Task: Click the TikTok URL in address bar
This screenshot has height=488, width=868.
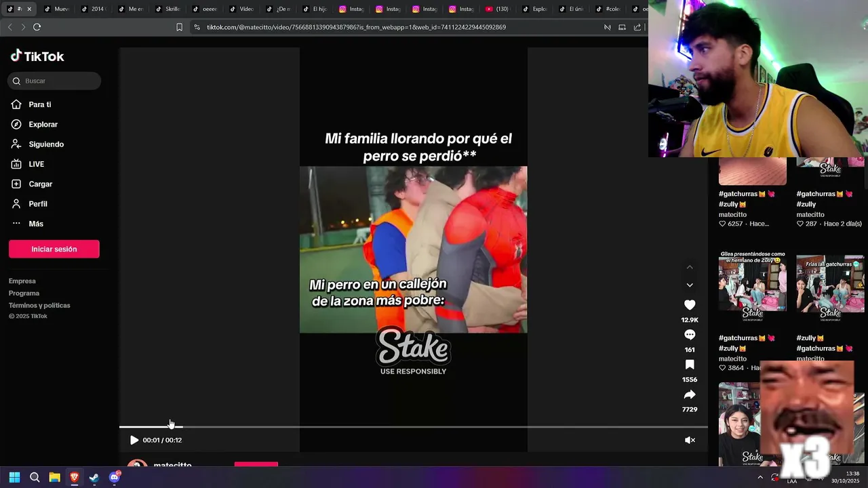Action: pyautogui.click(x=356, y=27)
